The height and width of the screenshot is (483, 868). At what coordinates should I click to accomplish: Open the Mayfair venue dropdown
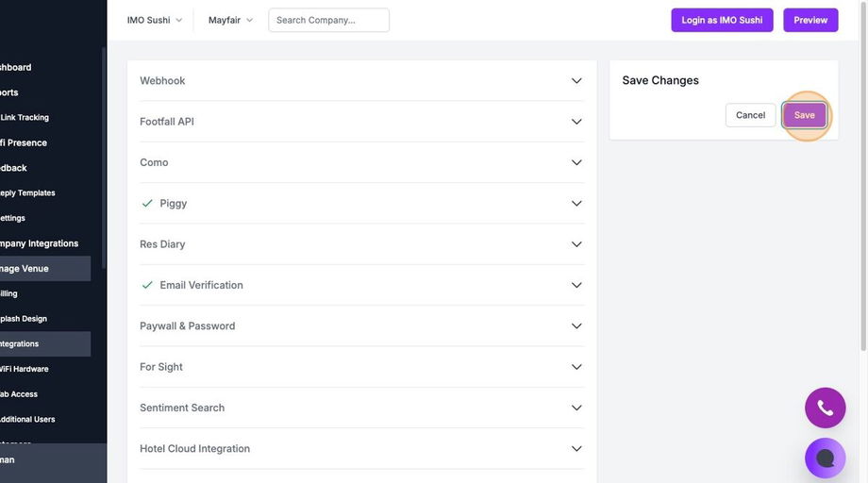230,20
